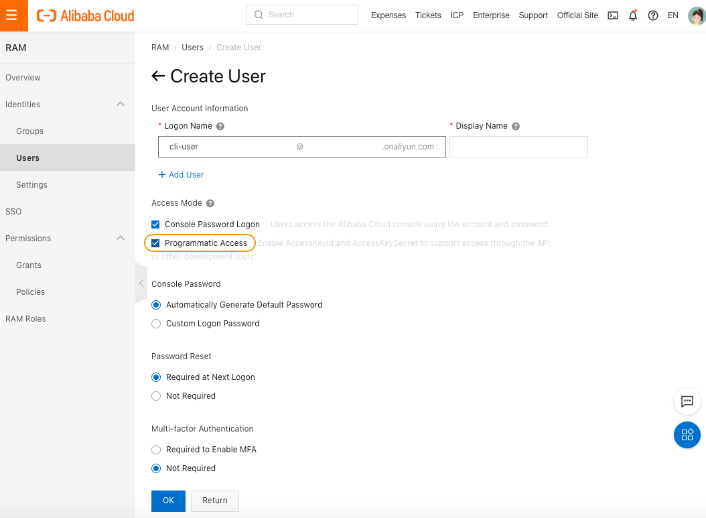Image resolution: width=706 pixels, height=518 pixels.
Task: Collapse the Identities section in sidebar
Action: 121,104
